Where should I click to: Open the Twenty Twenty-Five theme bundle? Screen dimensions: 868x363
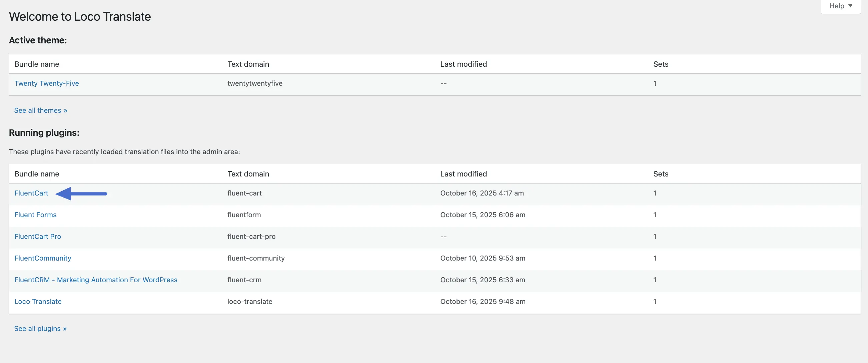click(x=46, y=83)
